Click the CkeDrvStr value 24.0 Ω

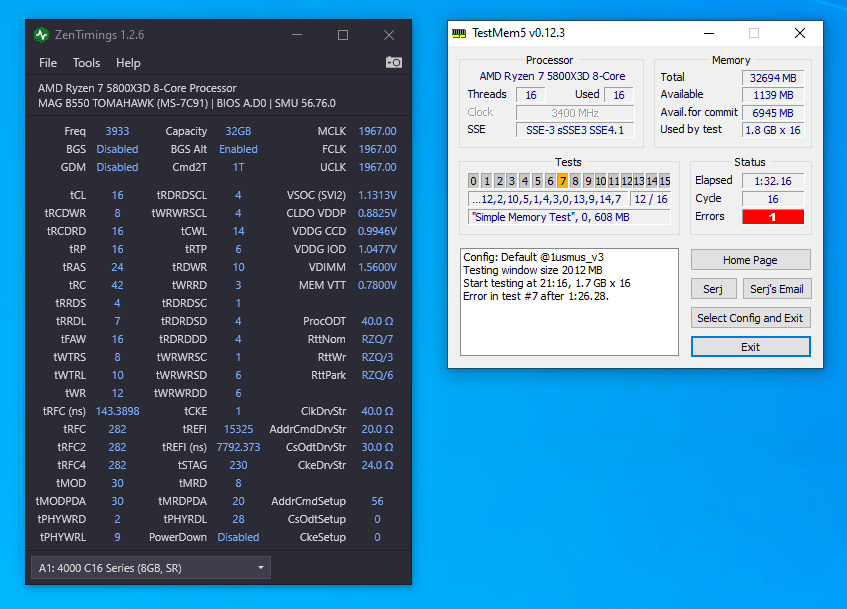(377, 465)
